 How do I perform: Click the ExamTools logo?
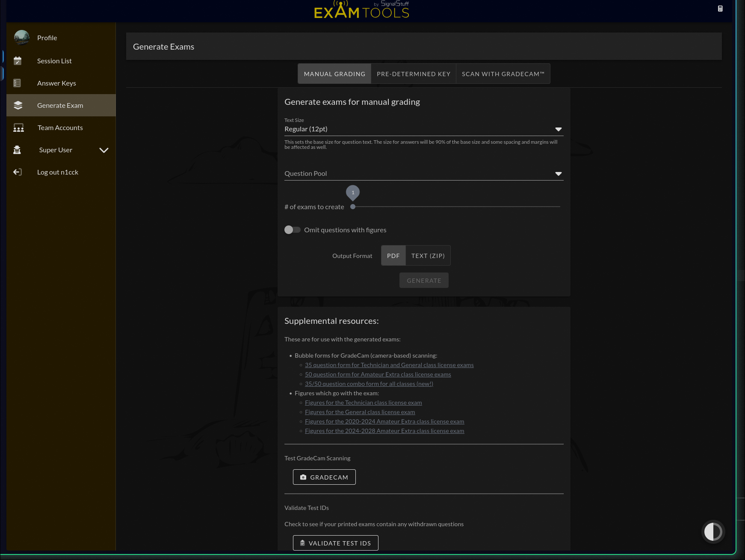click(361, 10)
